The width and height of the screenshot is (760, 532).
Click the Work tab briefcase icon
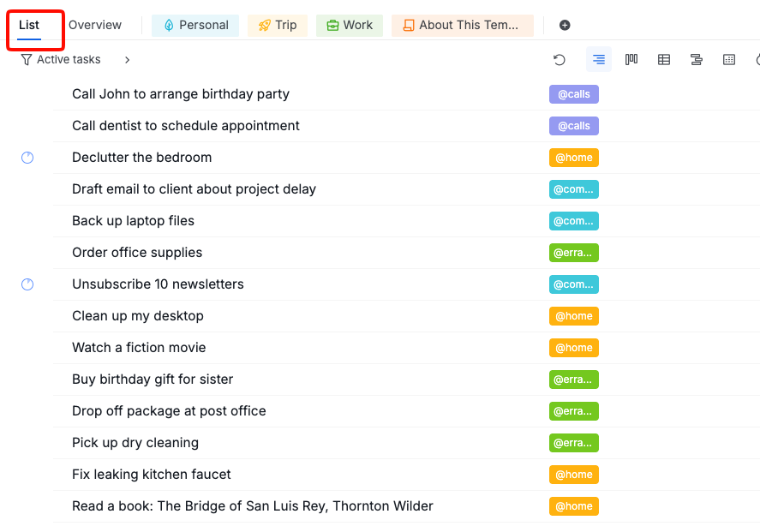click(332, 25)
